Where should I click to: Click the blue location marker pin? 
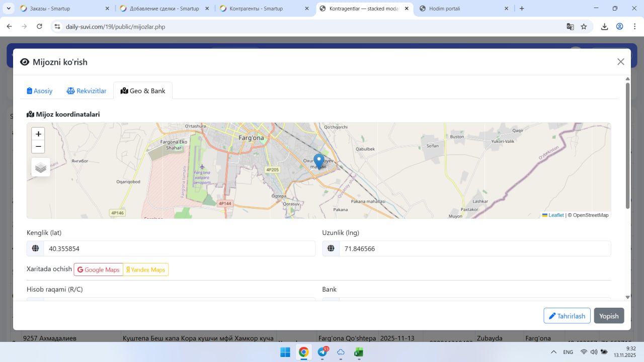pyautogui.click(x=318, y=161)
